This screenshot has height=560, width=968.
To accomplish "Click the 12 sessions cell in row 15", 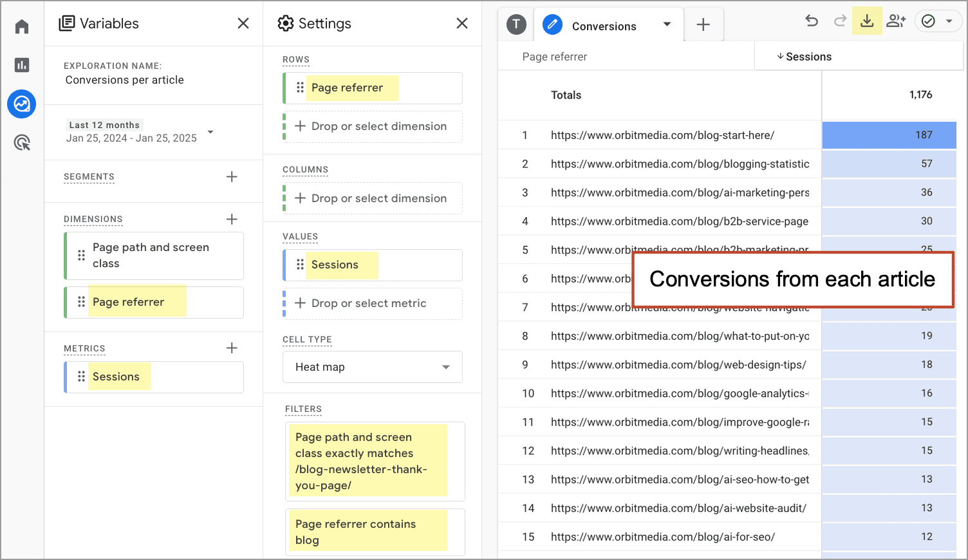I will click(x=889, y=536).
